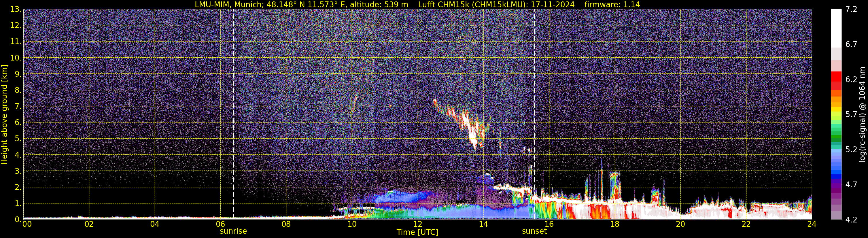Pick the bright red band of the colorbar
This screenshot has height=238, width=868.
tap(836, 77)
